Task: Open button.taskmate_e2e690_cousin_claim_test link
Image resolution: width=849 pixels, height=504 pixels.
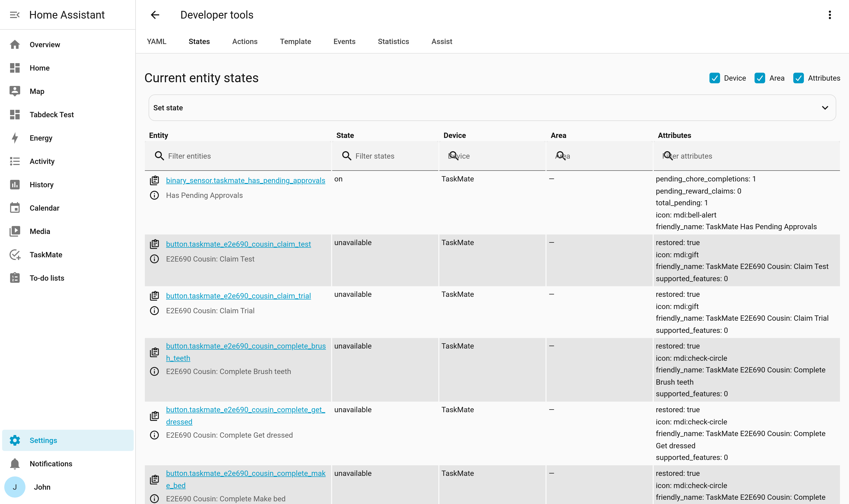Action: click(x=239, y=244)
